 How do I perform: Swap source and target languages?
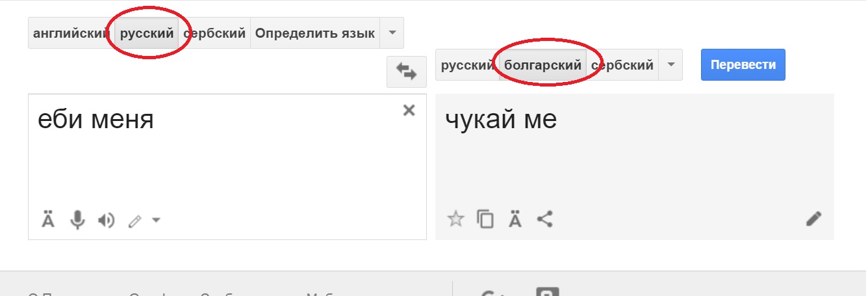pos(406,72)
